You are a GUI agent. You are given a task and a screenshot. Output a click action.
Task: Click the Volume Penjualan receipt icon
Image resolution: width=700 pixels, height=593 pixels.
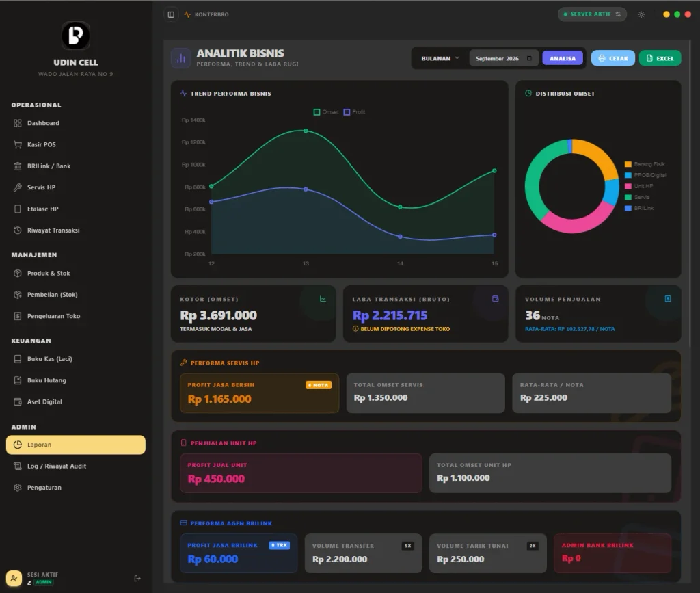(668, 299)
